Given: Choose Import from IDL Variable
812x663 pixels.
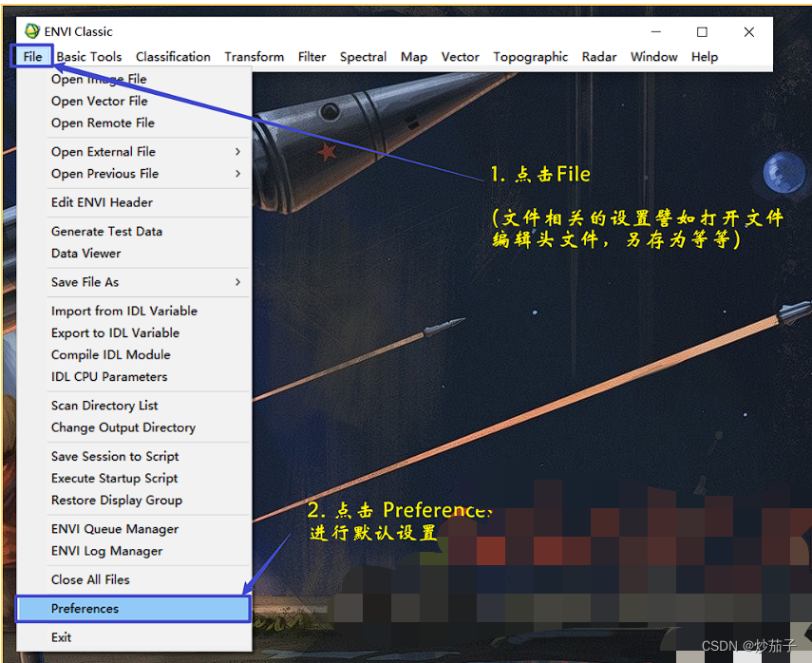Looking at the screenshot, I should coord(134,311).
